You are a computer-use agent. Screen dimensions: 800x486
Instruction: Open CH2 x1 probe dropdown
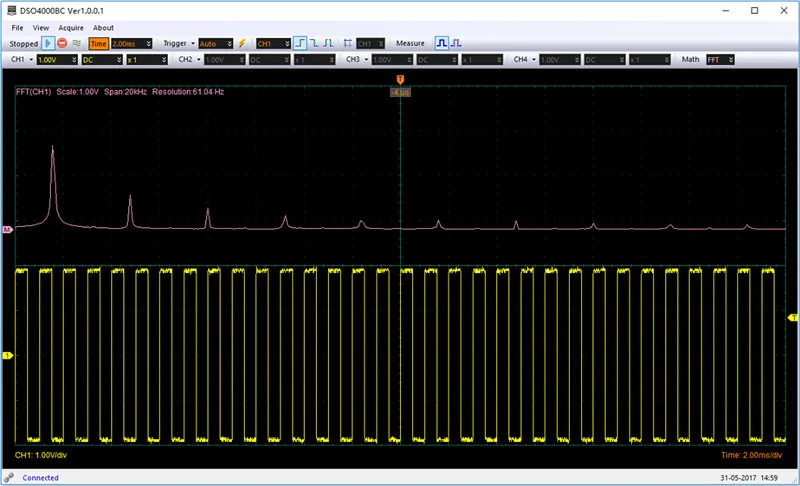click(x=314, y=60)
